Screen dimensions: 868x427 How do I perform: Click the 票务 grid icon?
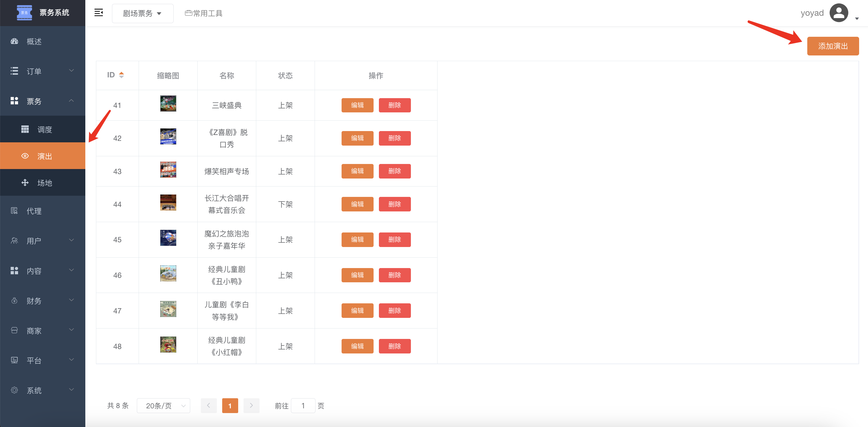click(x=15, y=101)
